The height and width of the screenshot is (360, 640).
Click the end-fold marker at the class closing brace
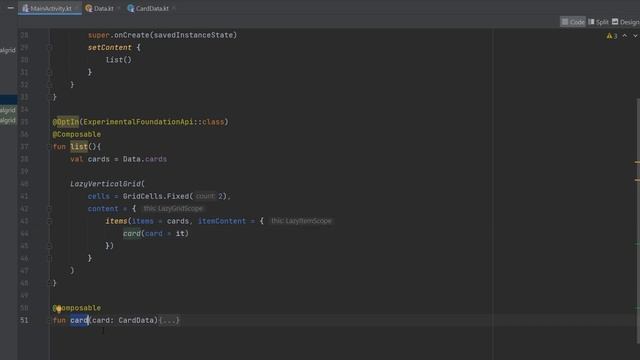coord(50,97)
